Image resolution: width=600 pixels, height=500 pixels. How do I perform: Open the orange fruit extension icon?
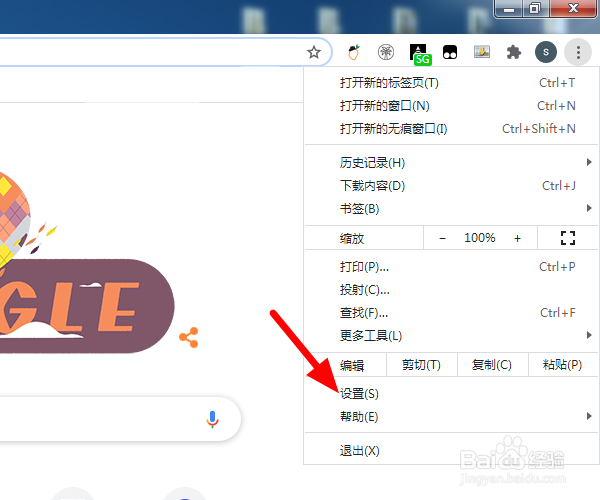pyautogui.click(x=354, y=52)
